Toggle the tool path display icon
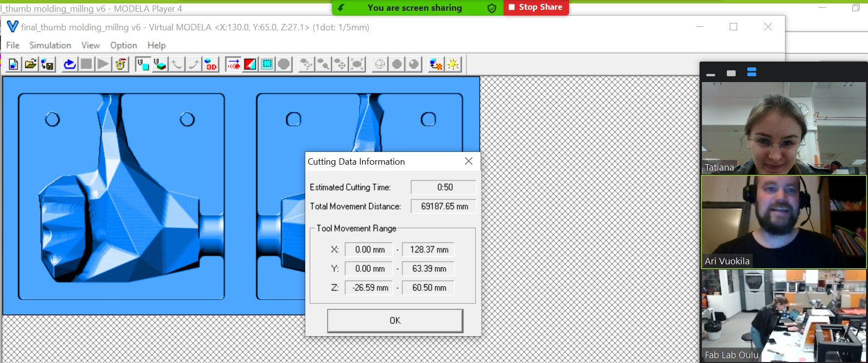Viewport: 868px width, 363px height. coord(233,64)
